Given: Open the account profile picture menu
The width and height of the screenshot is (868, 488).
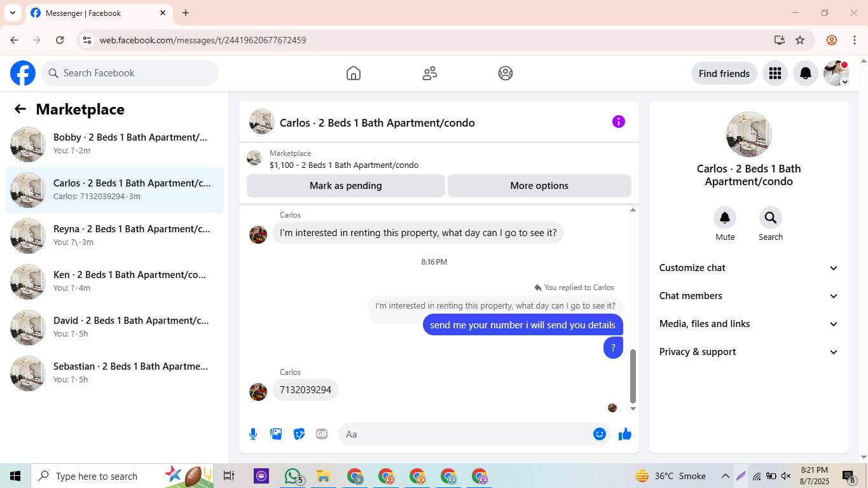Looking at the screenshot, I should 836,73.
